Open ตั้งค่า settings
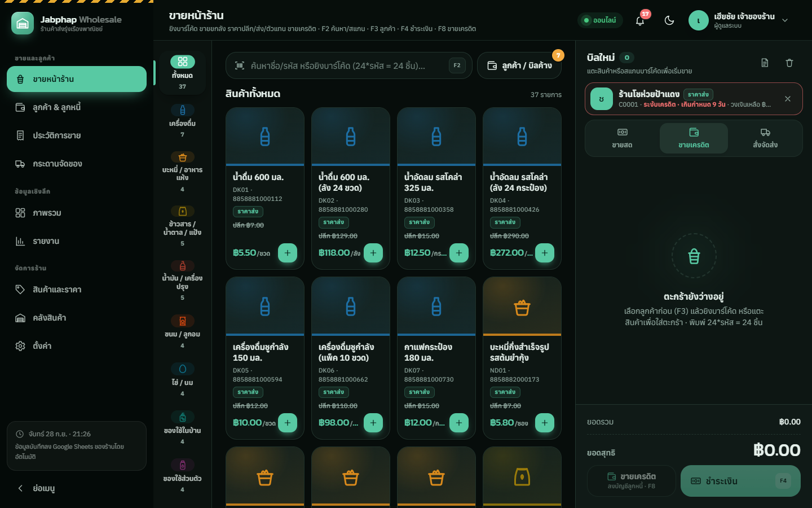The width and height of the screenshot is (812, 508). [77, 346]
